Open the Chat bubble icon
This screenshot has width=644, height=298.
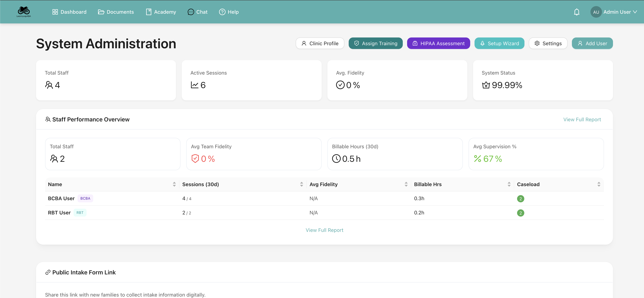191,12
